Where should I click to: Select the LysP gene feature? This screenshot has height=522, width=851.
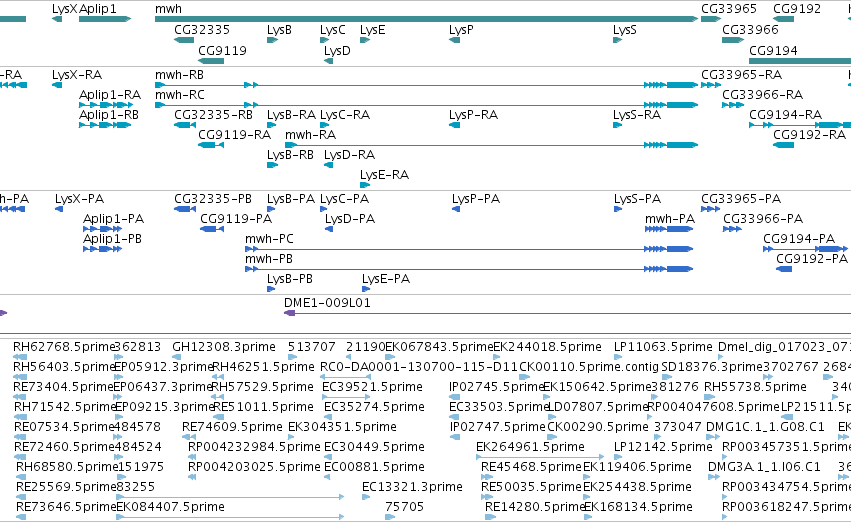(455, 40)
